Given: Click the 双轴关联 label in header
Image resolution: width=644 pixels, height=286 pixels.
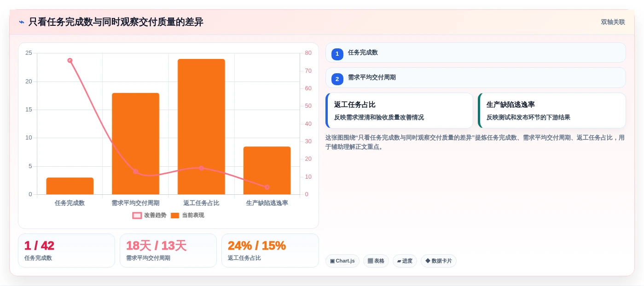Looking at the screenshot, I should (x=613, y=22).
